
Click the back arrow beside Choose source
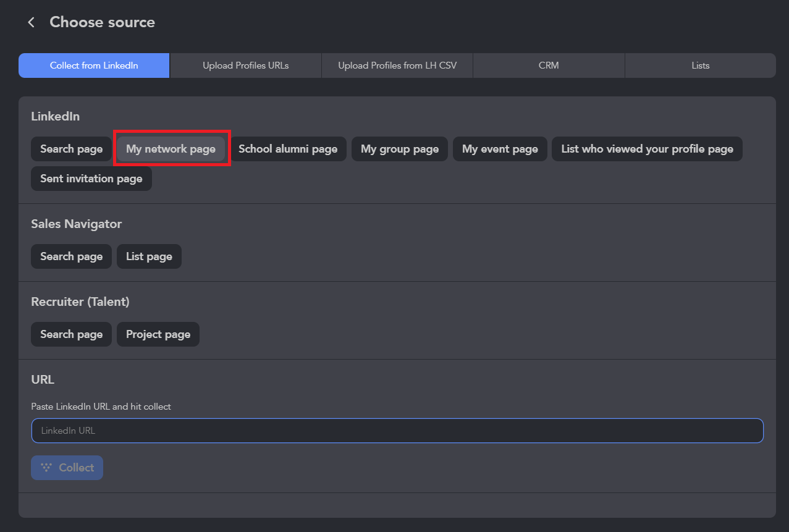[31, 22]
